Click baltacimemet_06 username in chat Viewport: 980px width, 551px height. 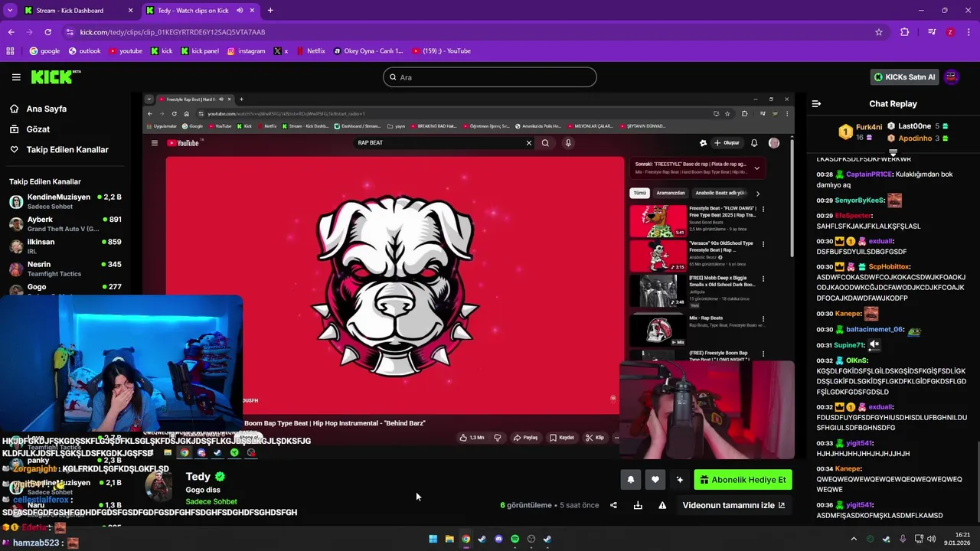click(x=874, y=330)
